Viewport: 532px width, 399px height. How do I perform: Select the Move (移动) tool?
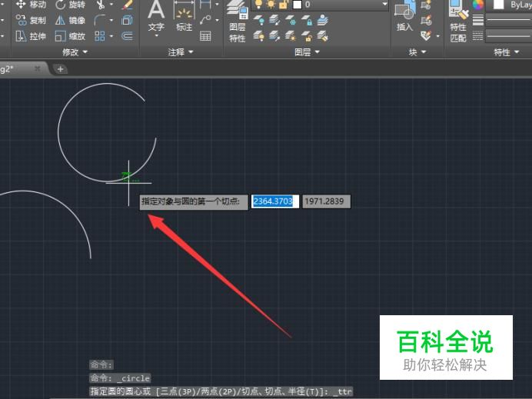click(31, 5)
